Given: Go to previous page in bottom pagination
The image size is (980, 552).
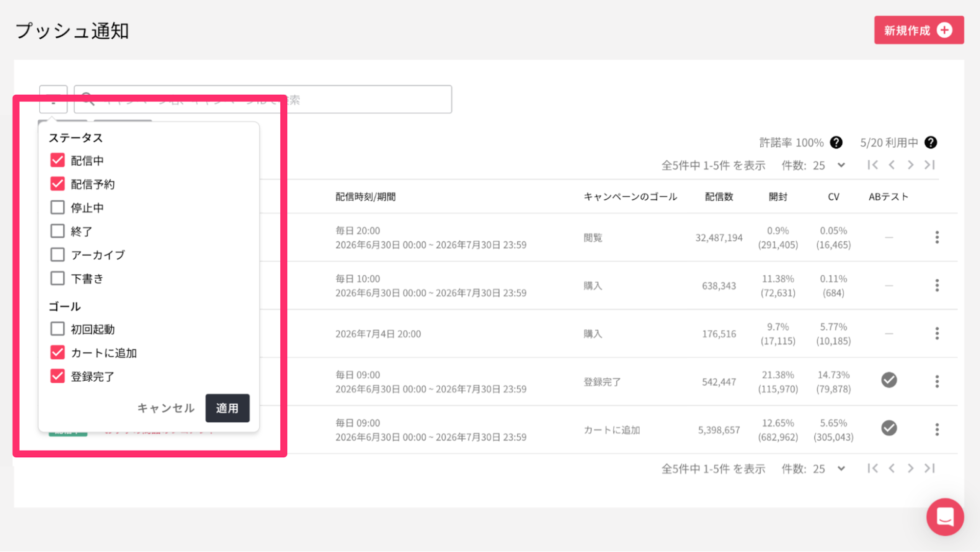Looking at the screenshot, I should click(x=892, y=468).
